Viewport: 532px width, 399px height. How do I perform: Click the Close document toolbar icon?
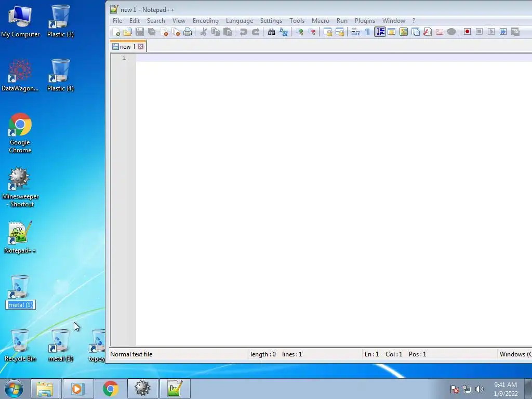click(164, 32)
